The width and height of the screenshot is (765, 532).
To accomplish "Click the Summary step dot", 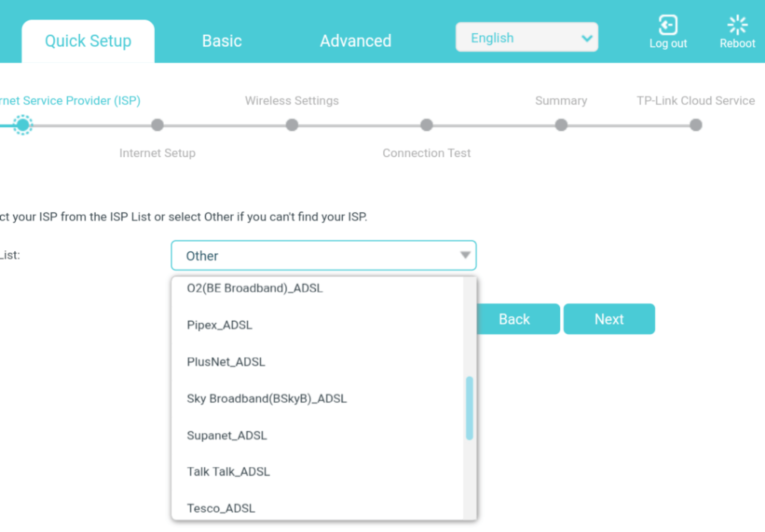I will click(561, 125).
